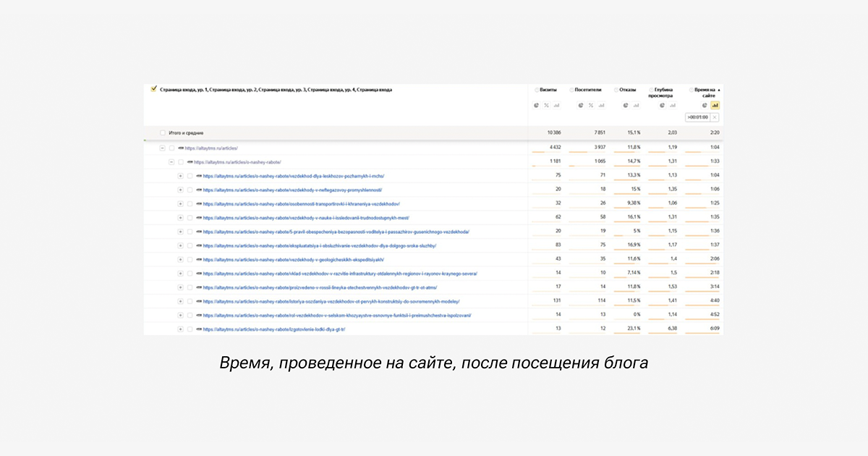The height and width of the screenshot is (456, 868).
Task: Expand the proizvedeno-v-rossii-lineyka row
Action: 180,287
